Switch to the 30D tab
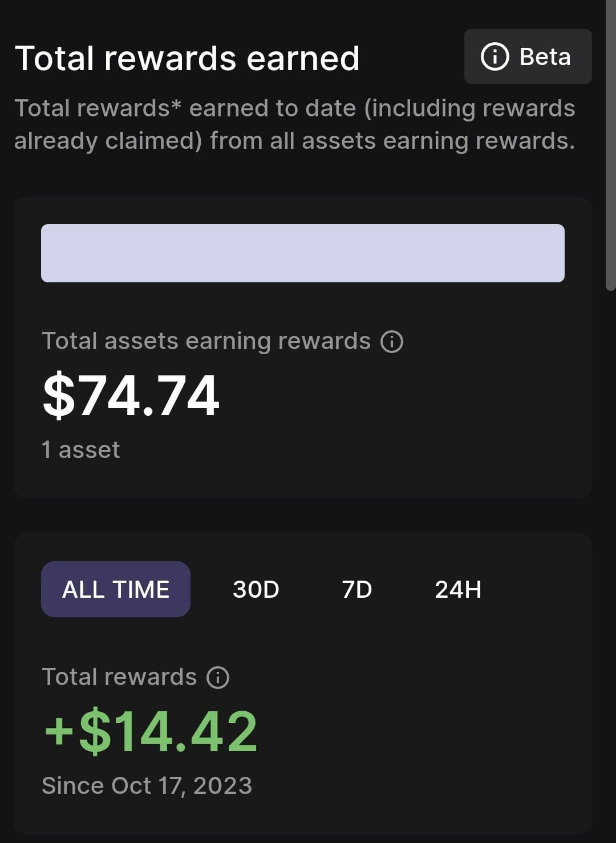Screen dimensions: 616x843 pos(256,589)
